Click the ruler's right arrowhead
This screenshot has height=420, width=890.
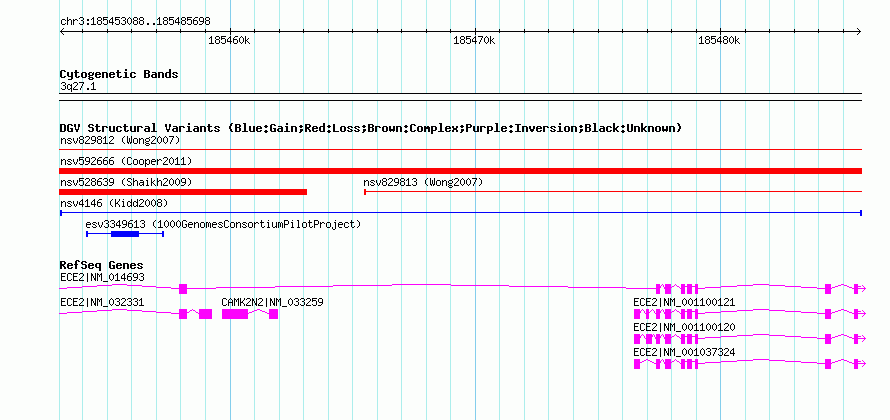pos(859,31)
